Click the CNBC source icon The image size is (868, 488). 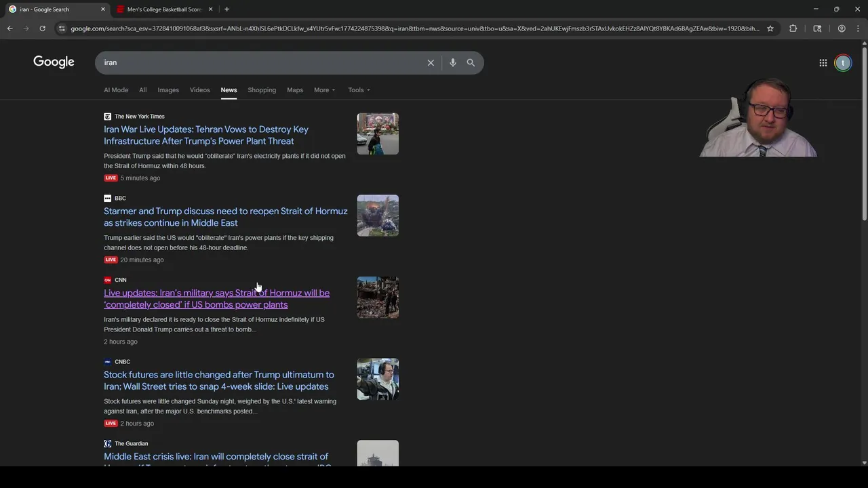107,362
